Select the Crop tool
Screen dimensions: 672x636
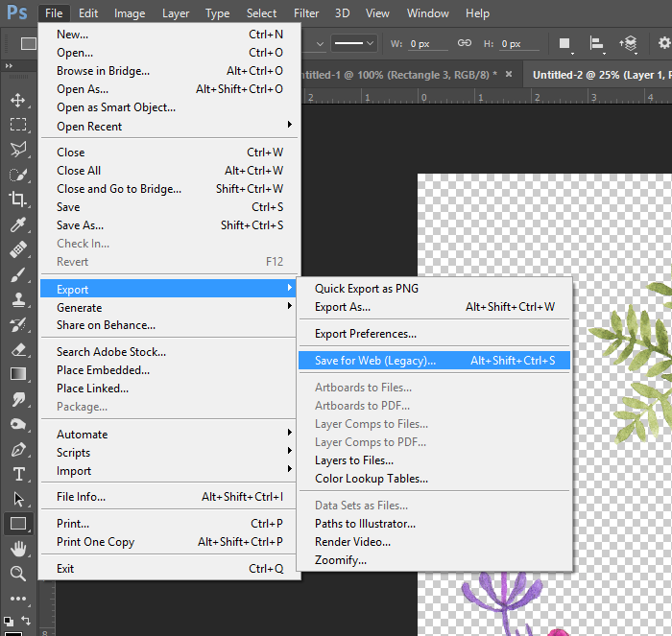pyautogui.click(x=17, y=200)
